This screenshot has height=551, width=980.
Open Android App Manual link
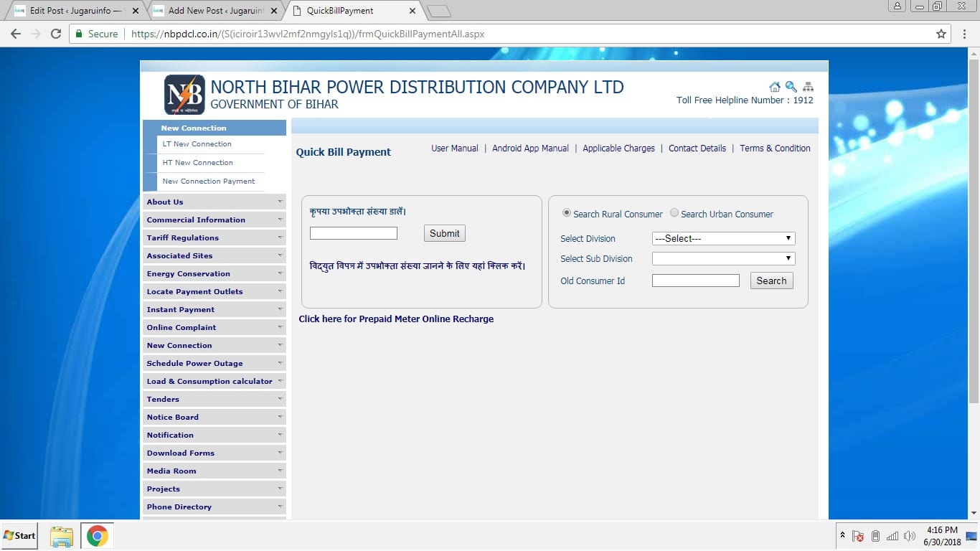pyautogui.click(x=530, y=149)
